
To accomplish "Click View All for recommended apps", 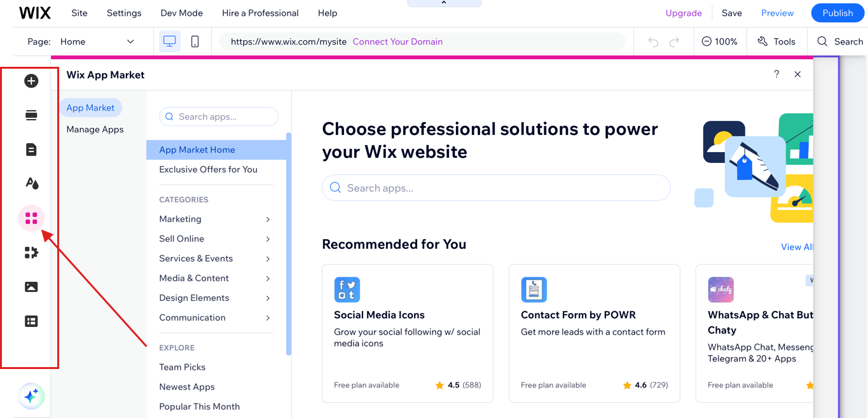I will click(x=797, y=247).
